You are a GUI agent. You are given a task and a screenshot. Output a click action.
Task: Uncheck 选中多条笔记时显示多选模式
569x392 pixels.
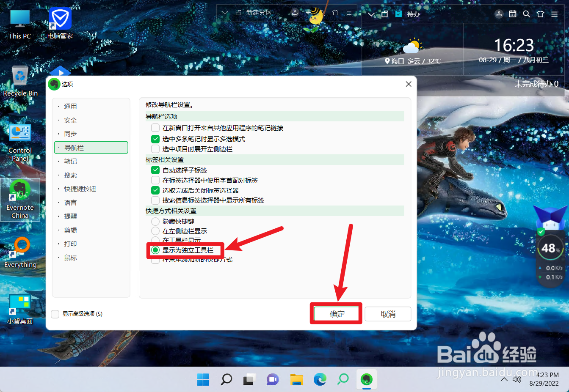[x=155, y=139]
